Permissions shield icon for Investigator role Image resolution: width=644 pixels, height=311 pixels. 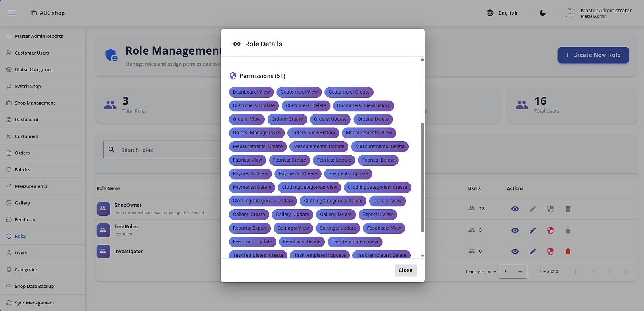(550, 252)
